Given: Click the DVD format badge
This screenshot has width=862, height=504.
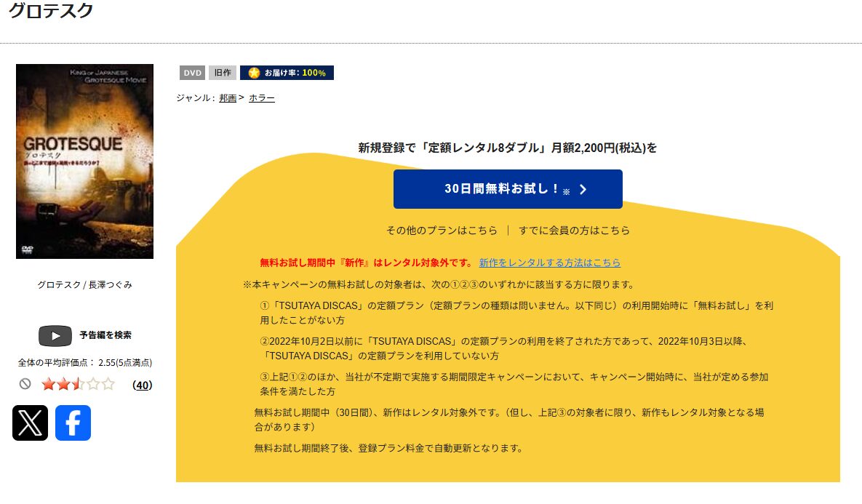Looking at the screenshot, I should [x=193, y=73].
